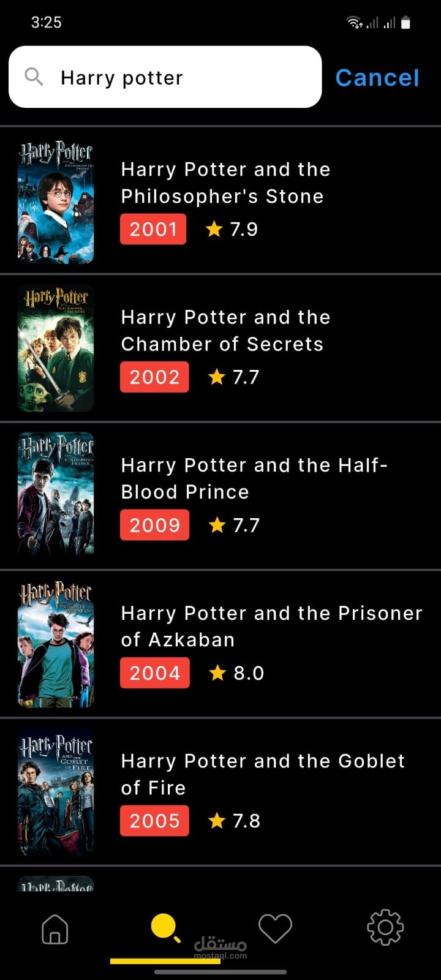
Task: Open the Settings gear tab
Action: point(385,928)
